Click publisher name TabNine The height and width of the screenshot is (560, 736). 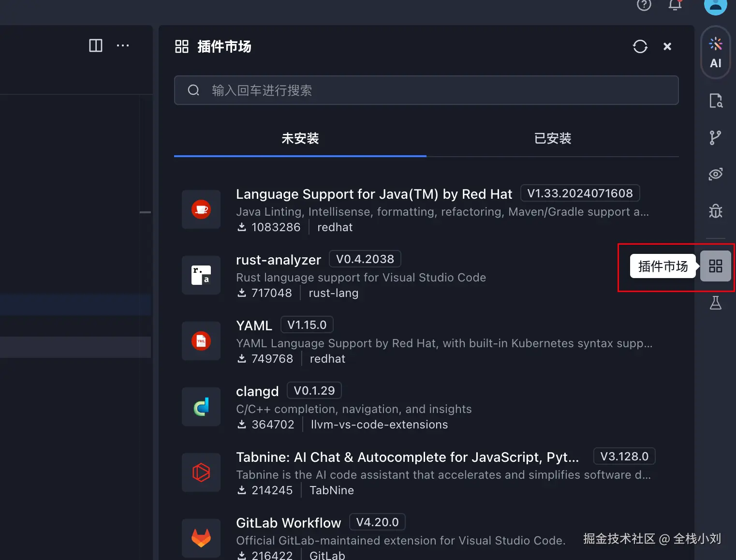pyautogui.click(x=332, y=490)
